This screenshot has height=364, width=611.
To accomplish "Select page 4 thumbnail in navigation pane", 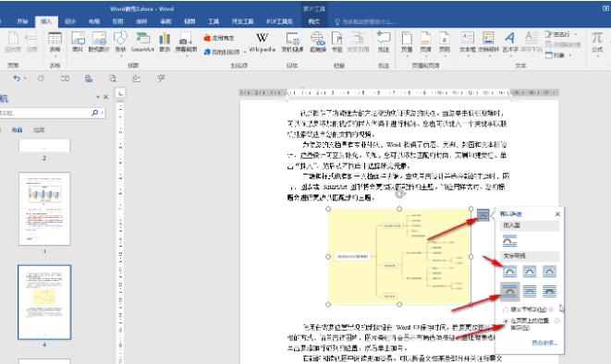I will [x=44, y=302].
